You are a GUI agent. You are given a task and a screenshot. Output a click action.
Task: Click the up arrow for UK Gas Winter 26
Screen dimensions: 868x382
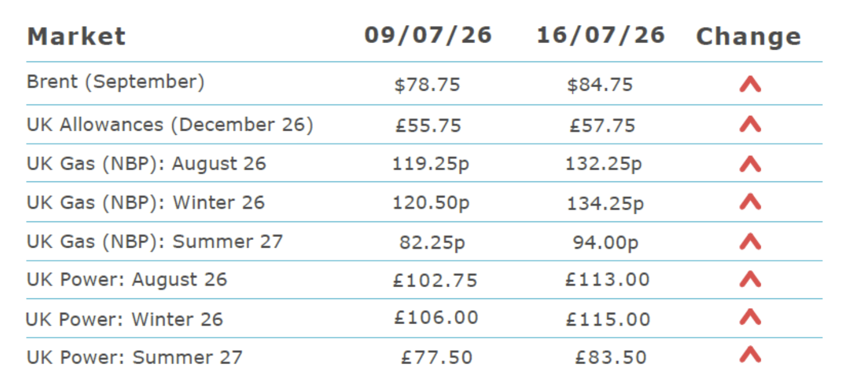point(750,202)
